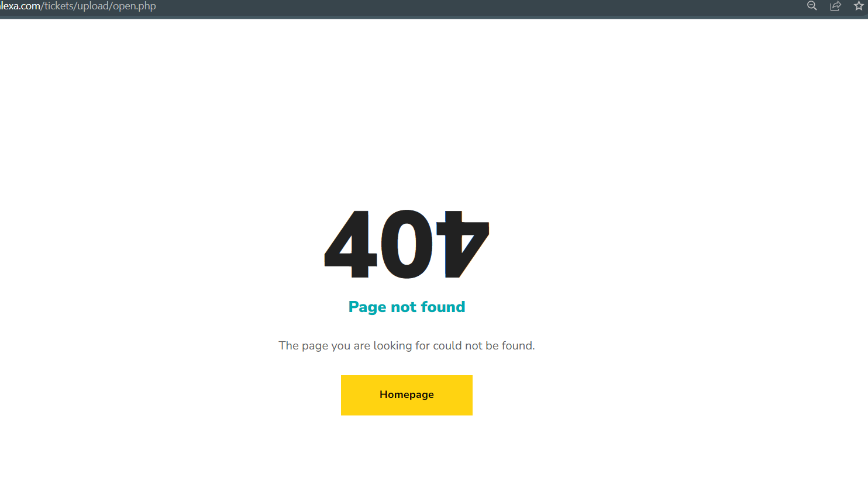Click the word 'Page' in teal heading

point(367,307)
